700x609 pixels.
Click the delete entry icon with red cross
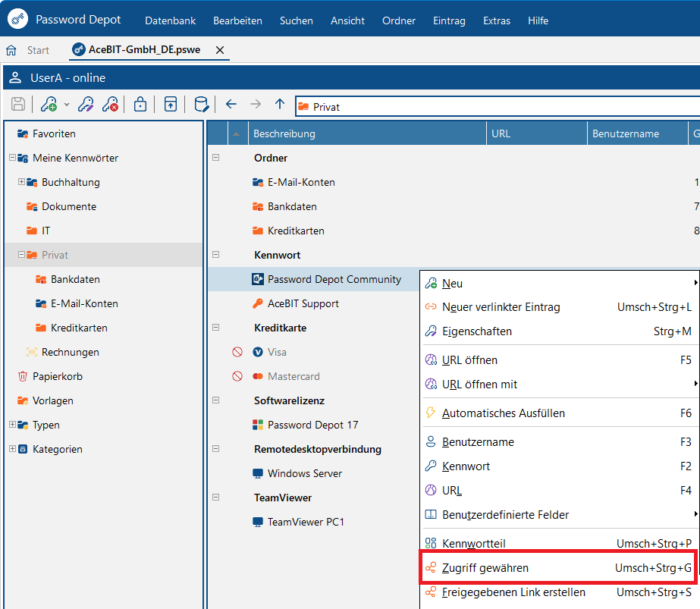point(110,104)
